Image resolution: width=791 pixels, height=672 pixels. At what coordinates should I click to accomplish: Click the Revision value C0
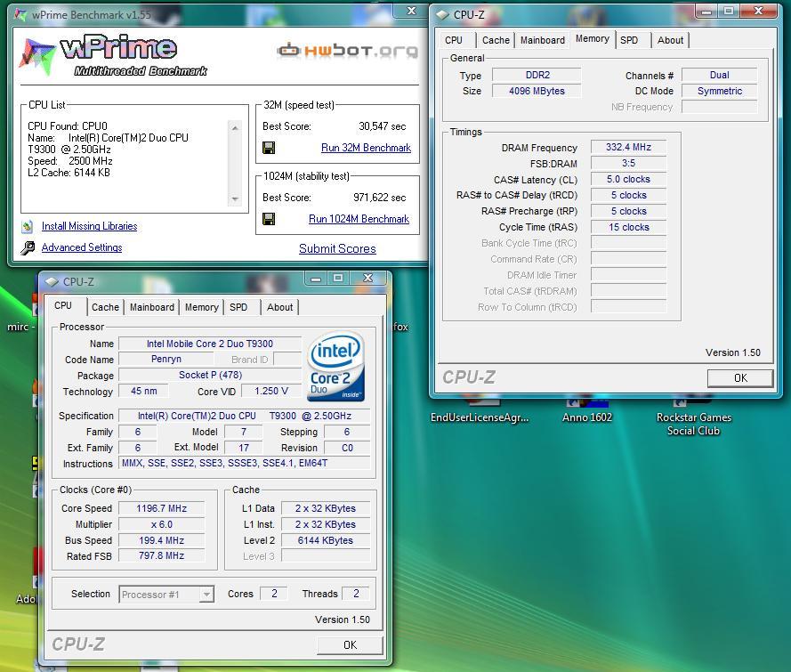347,448
